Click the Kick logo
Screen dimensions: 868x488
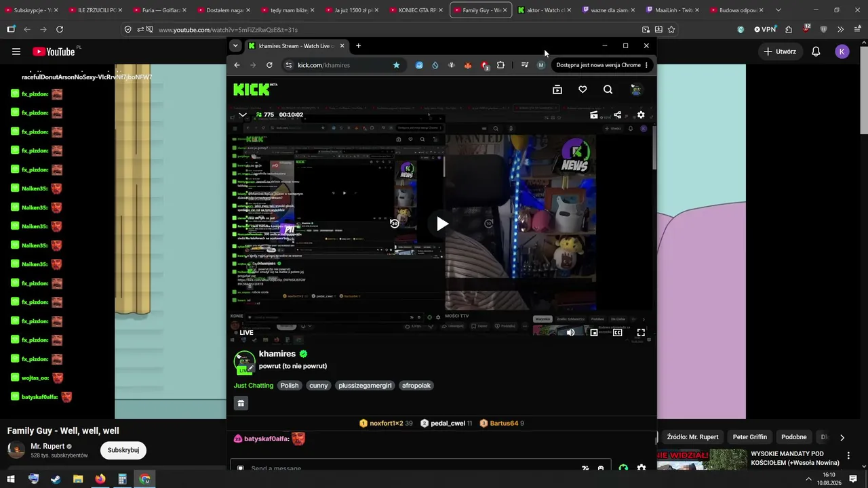click(252, 89)
